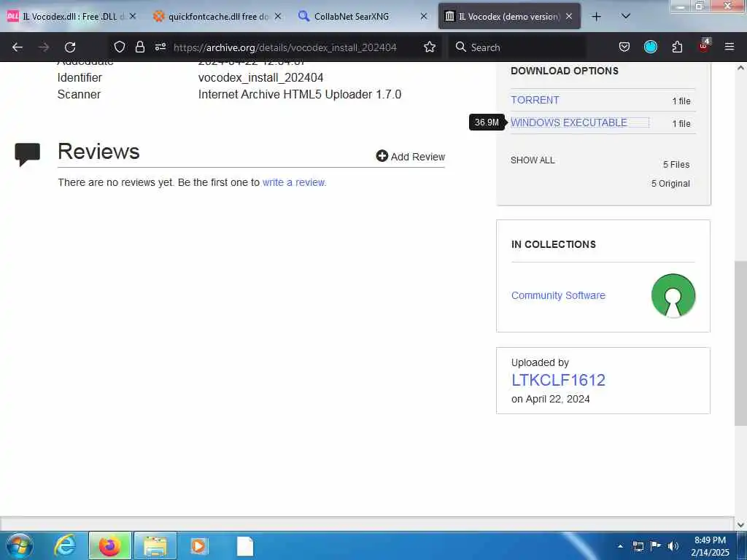Click the page vertical scrollbar thumb
This screenshot has width=747, height=560.
(x=740, y=343)
